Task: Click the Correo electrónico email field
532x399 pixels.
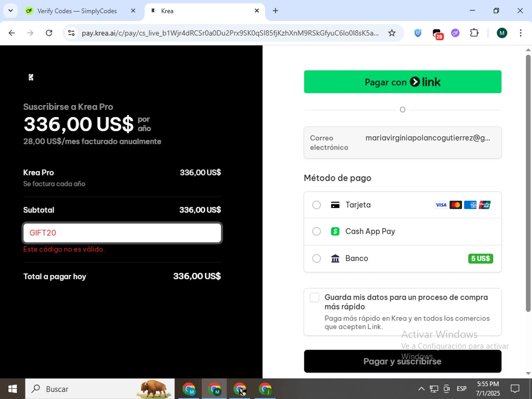Action: 403,143
